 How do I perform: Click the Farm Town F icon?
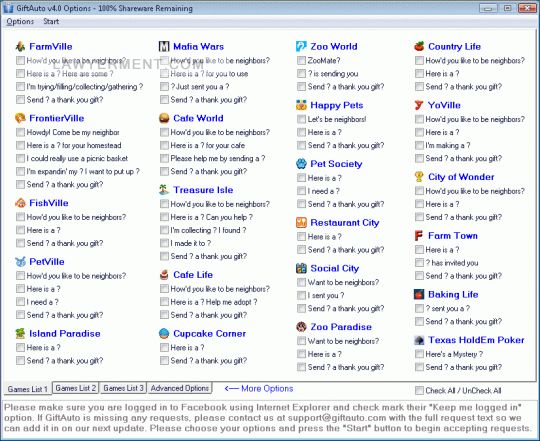click(419, 235)
